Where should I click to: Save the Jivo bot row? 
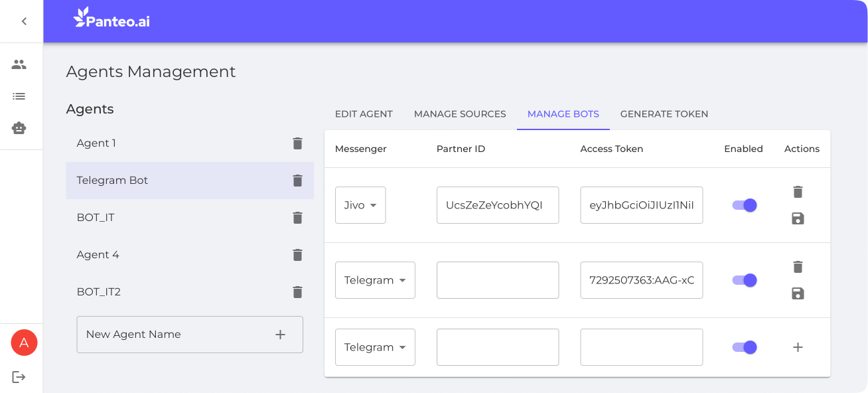798,218
